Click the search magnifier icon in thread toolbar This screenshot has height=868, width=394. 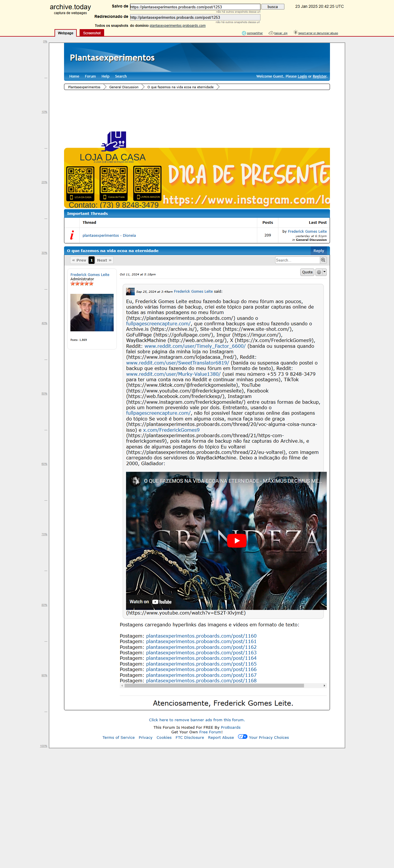[x=323, y=260]
